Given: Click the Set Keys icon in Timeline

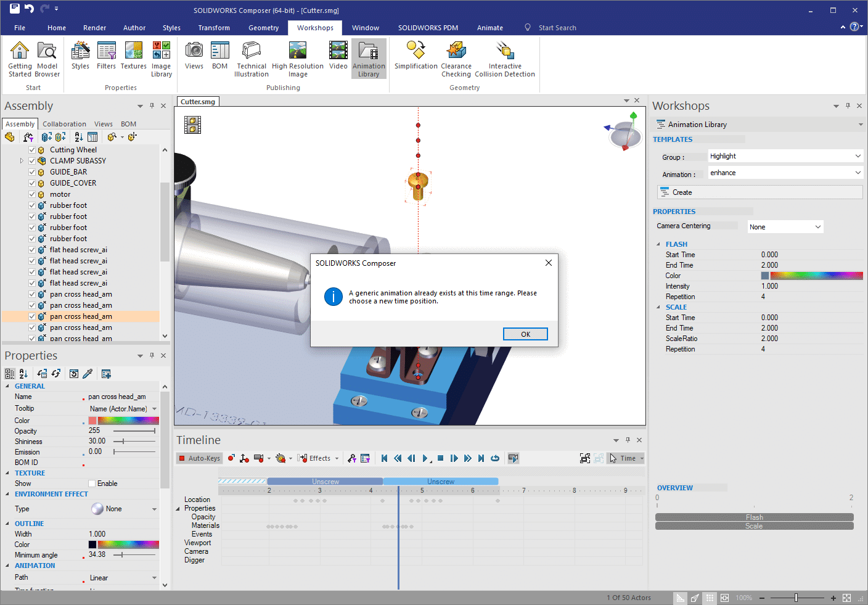Looking at the screenshot, I should coord(231,458).
